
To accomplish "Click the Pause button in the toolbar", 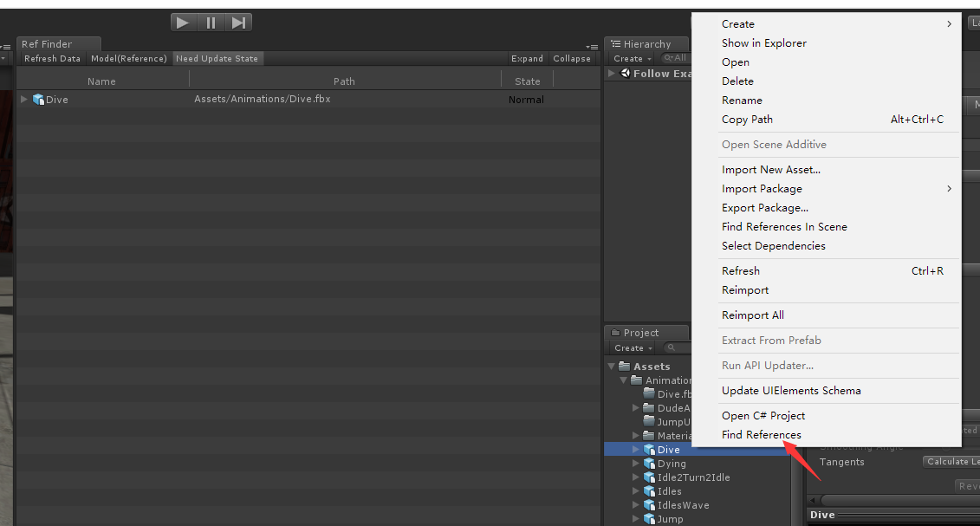I will (x=211, y=23).
